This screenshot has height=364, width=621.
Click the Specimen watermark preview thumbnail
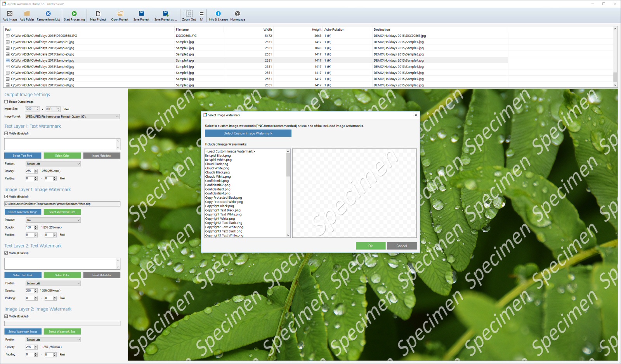point(354,193)
